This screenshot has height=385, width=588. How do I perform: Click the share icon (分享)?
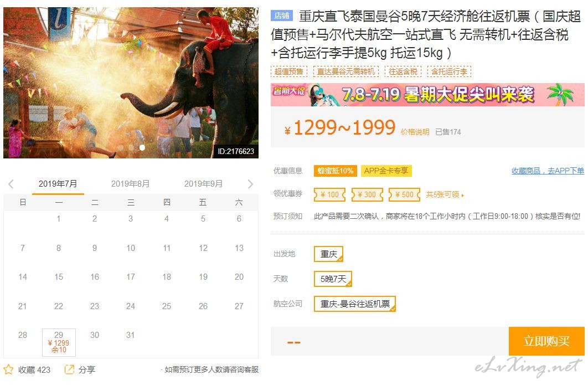[69, 369]
